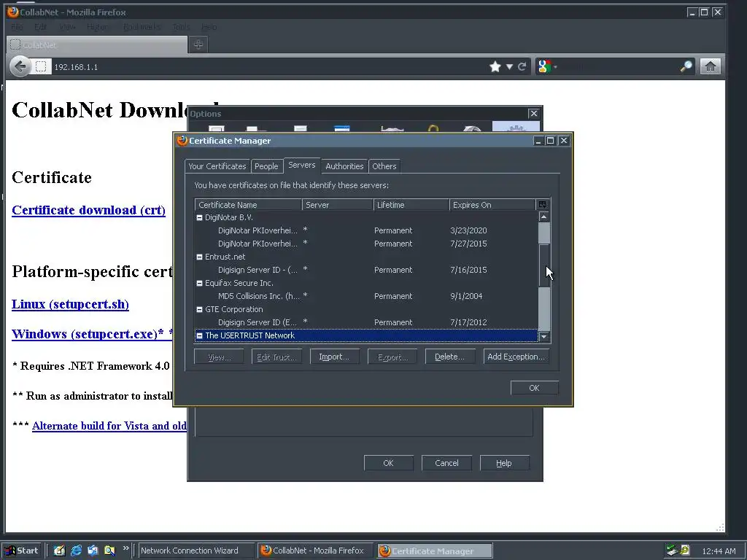Click the Import... button
This screenshot has width=747, height=560.
point(334,357)
